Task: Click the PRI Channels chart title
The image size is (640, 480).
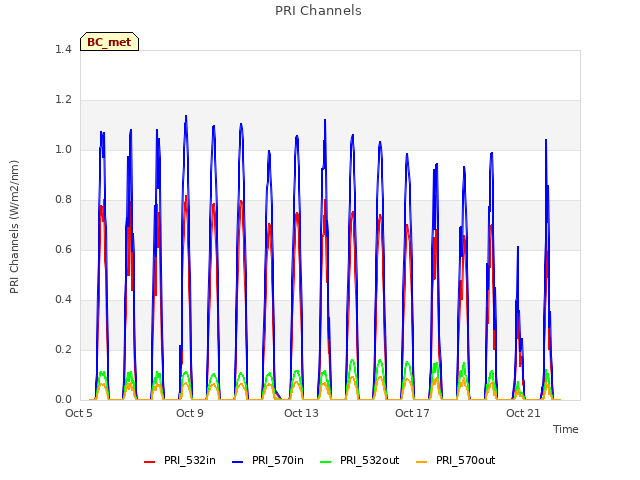Action: (318, 11)
